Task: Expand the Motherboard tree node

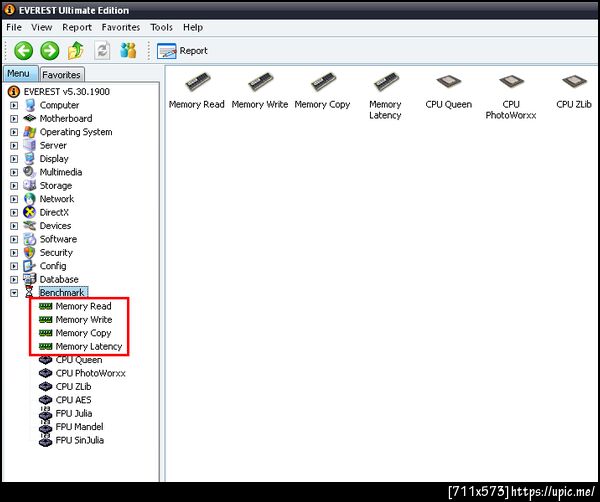Action: pos(14,119)
